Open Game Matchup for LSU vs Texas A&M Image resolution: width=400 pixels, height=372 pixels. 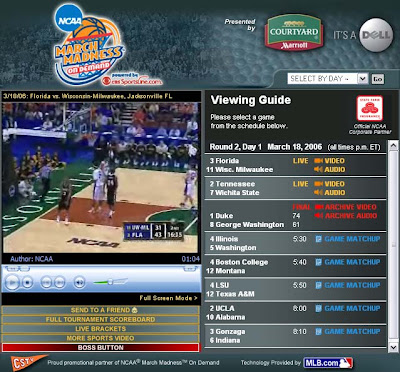pos(348,285)
